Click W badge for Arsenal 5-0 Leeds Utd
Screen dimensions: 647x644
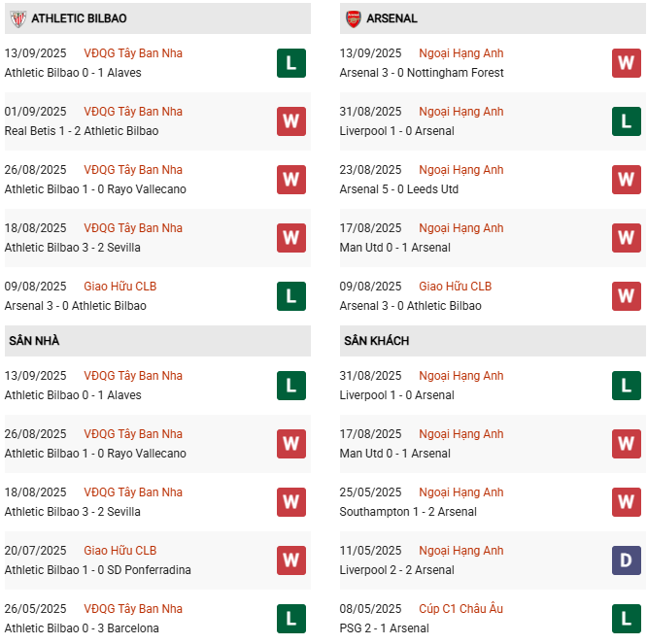tap(626, 180)
